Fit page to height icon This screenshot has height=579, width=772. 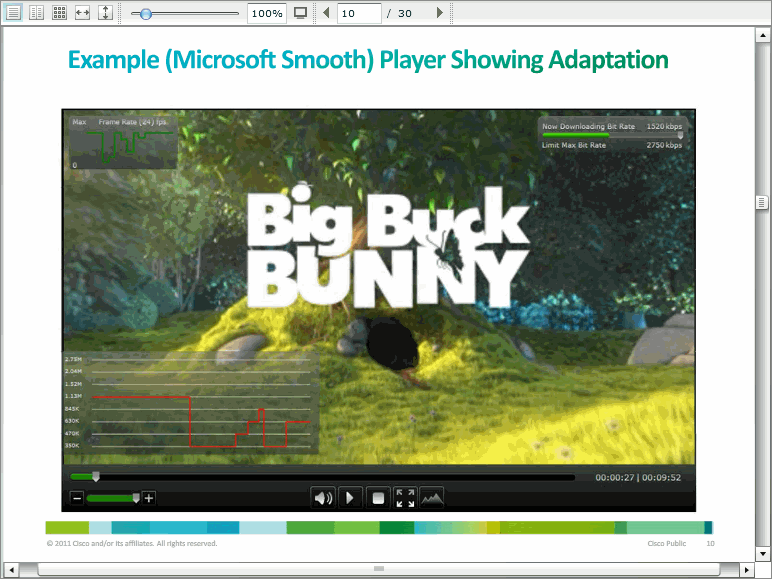[105, 13]
